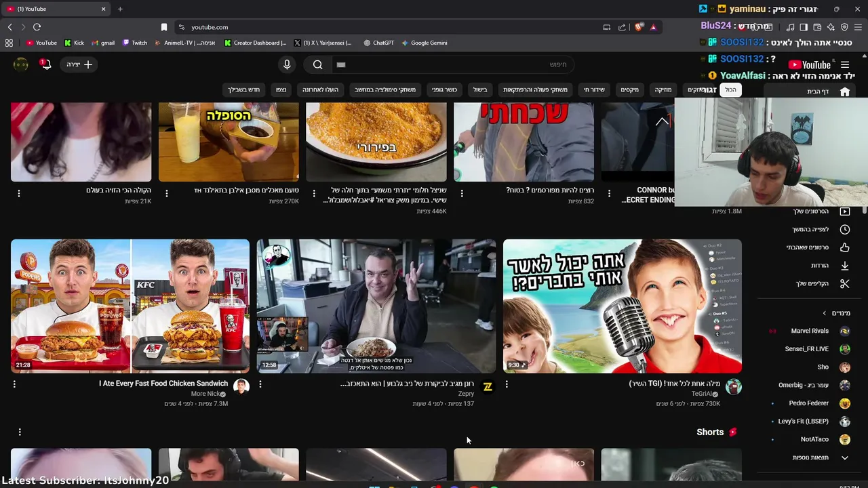Open the microphone kid TeGriAi thumbnail
Screen dimensions: 868x488
pyautogui.click(x=623, y=306)
